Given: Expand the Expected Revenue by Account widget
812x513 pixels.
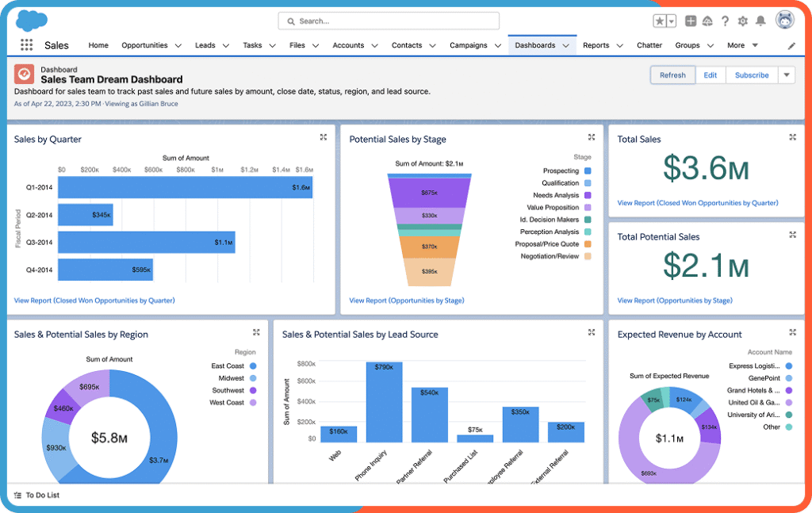Looking at the screenshot, I should (x=792, y=333).
